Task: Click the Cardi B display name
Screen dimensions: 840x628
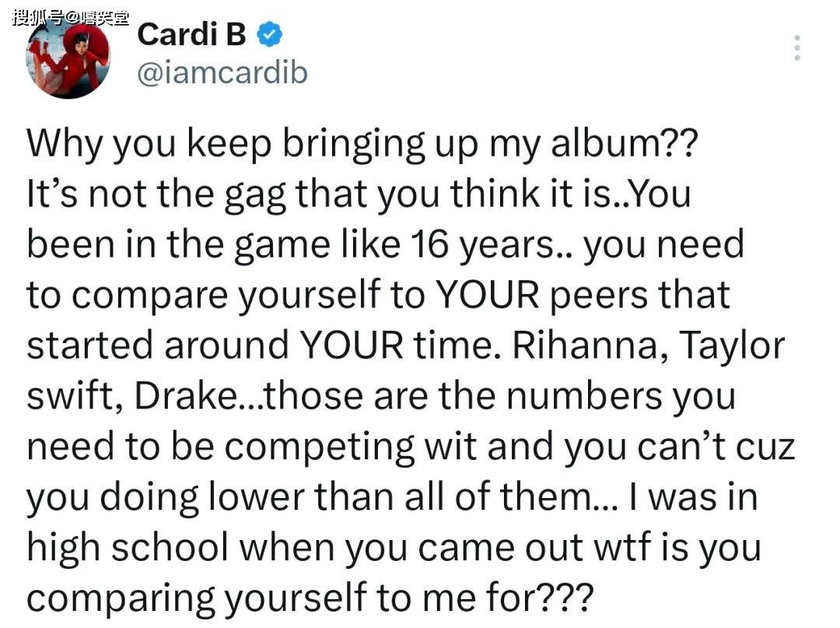Action: 192,35
